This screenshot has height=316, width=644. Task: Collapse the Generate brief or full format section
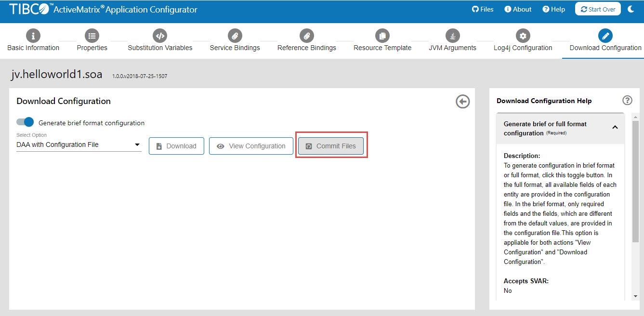[615, 128]
